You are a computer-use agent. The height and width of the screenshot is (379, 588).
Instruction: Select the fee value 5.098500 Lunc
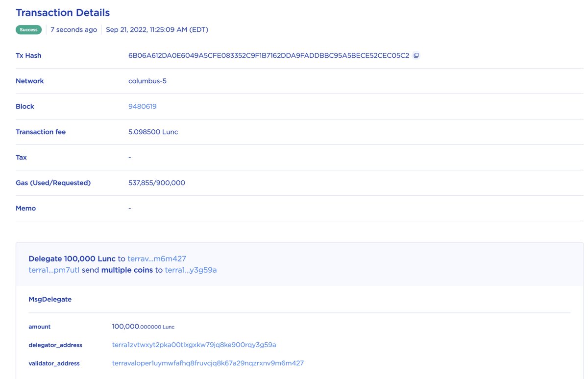[x=153, y=132]
